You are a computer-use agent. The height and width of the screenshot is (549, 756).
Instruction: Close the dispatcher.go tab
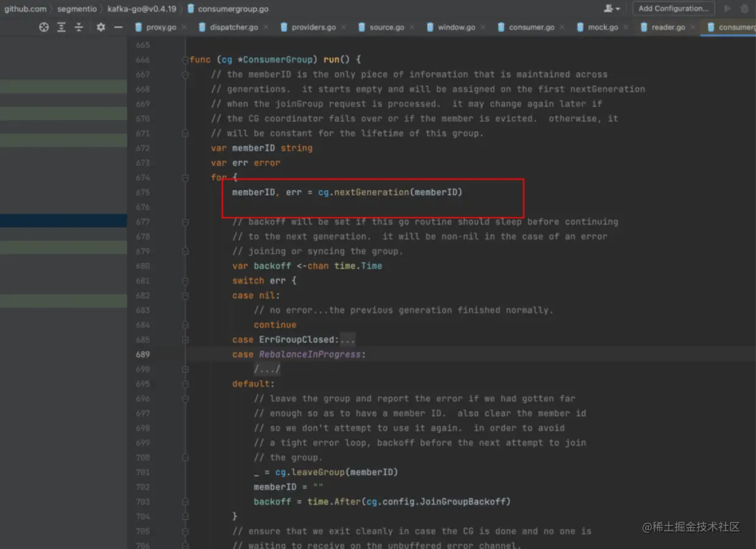tap(267, 27)
